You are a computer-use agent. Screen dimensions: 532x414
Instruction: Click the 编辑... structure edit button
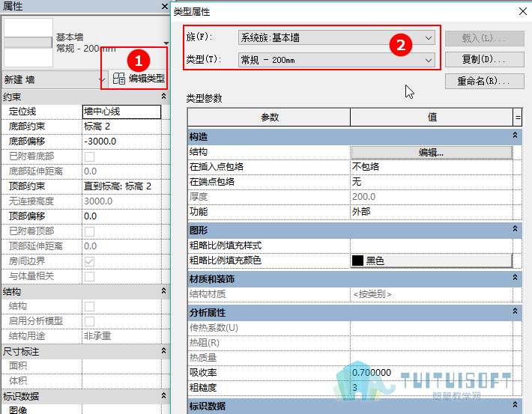432,153
